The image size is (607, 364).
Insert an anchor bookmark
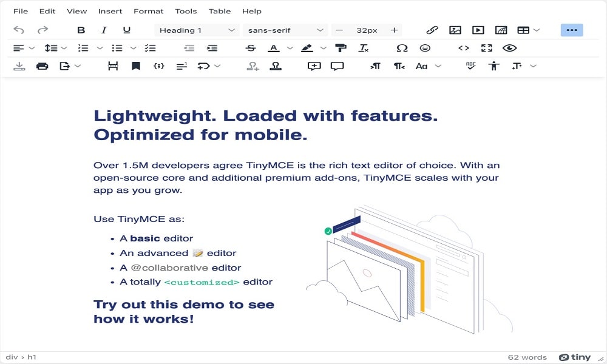(136, 66)
